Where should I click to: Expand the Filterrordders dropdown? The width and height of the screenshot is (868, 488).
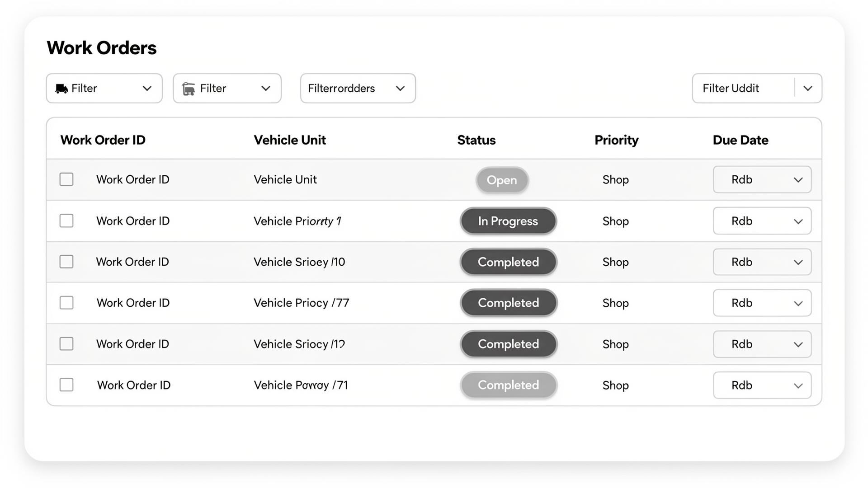click(358, 89)
